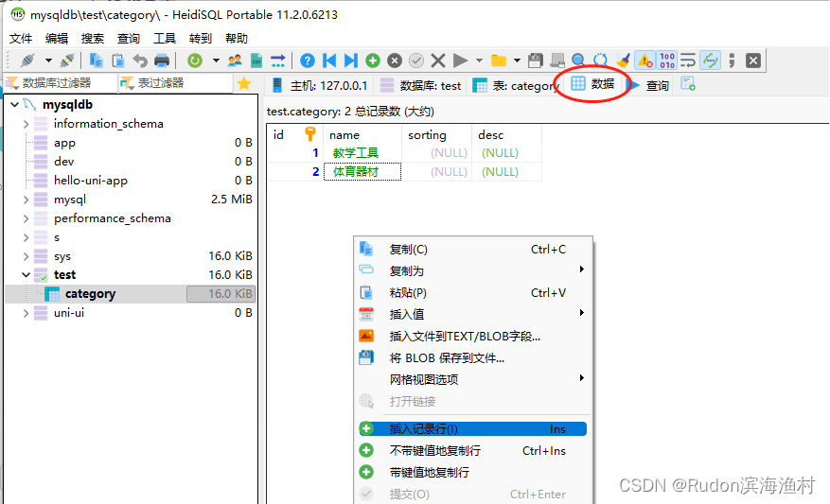Open the 工具 menu
The height and width of the screenshot is (504, 830).
click(x=164, y=38)
